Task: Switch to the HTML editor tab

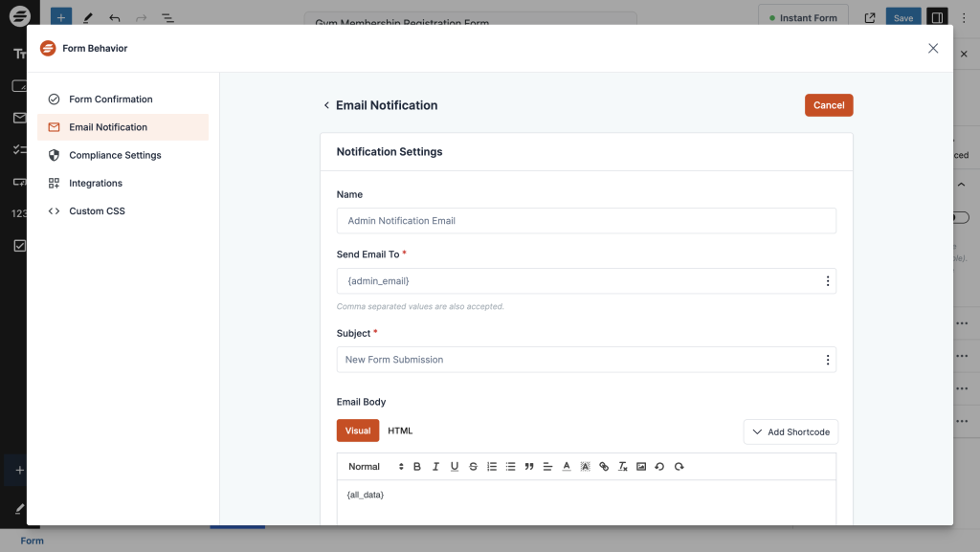Action: pos(400,431)
